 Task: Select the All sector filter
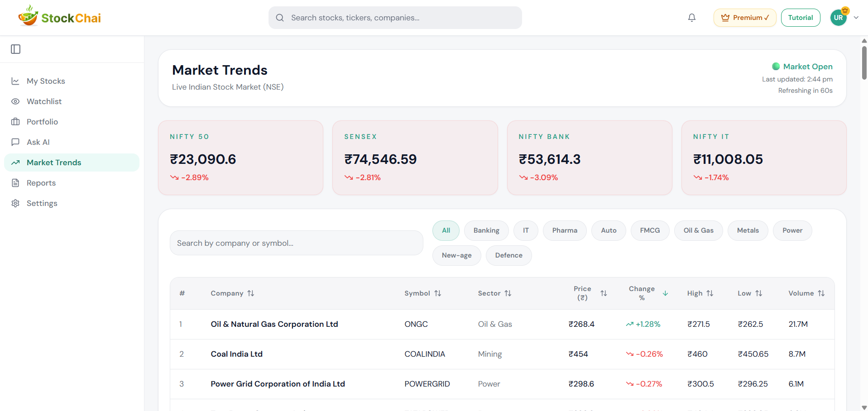coord(446,230)
